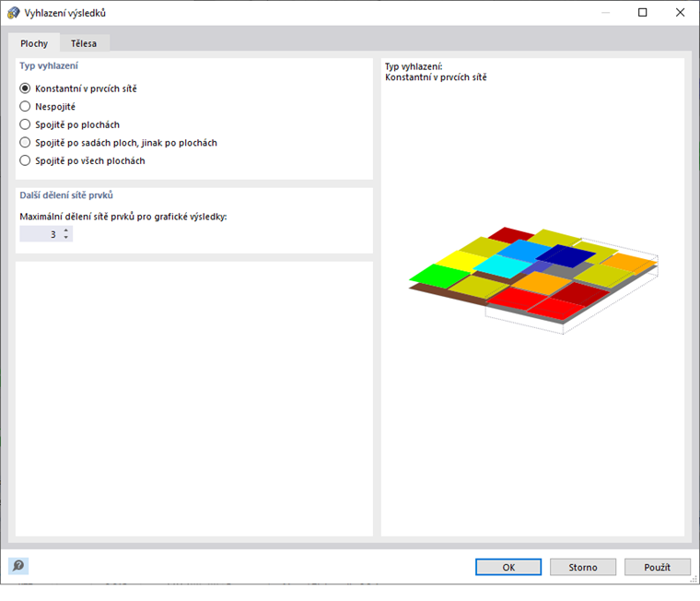The width and height of the screenshot is (700, 601).
Task: Close the Vyhlazení výsledků dialog
Action: [680, 13]
